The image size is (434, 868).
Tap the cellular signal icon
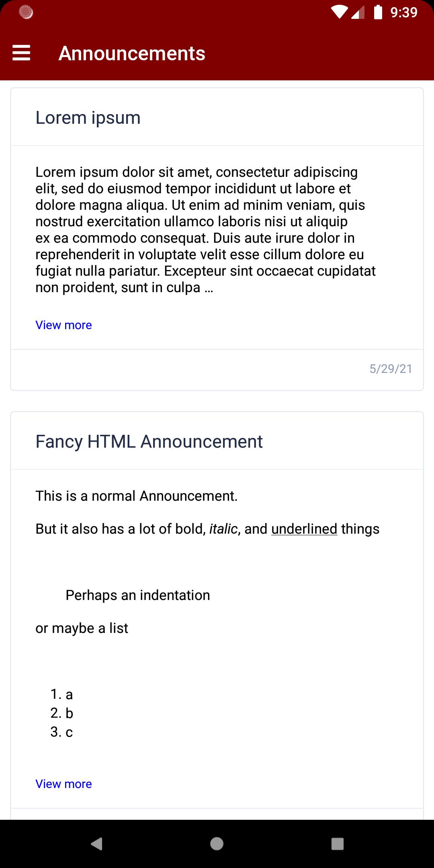[x=358, y=12]
